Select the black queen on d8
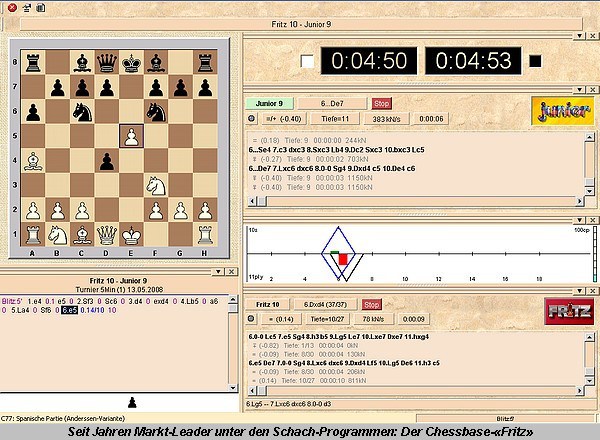600x440 pixels. click(107, 62)
